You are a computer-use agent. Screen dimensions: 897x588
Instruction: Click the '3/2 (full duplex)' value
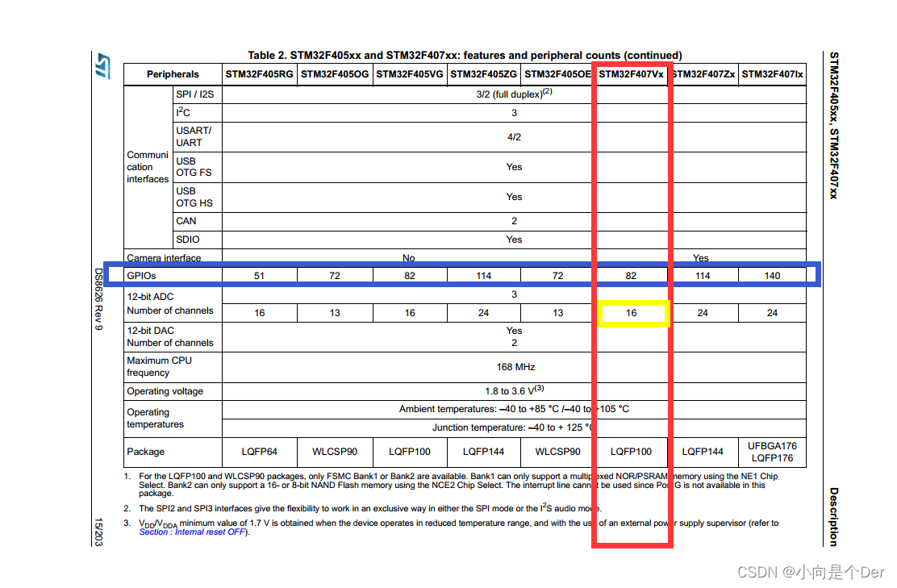click(514, 94)
